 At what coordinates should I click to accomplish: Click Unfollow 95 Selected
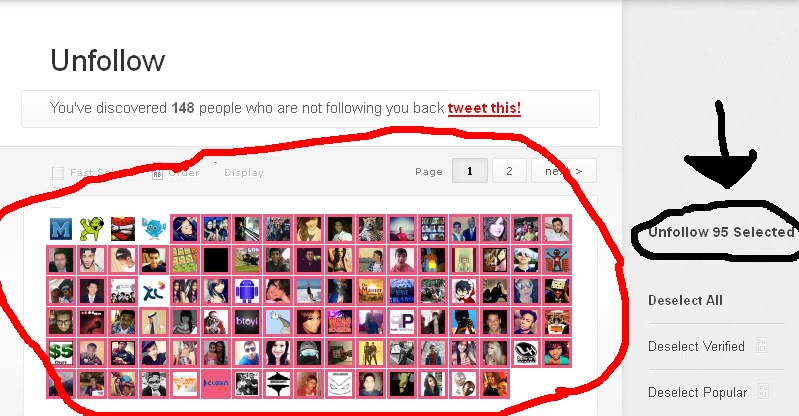[x=721, y=232]
